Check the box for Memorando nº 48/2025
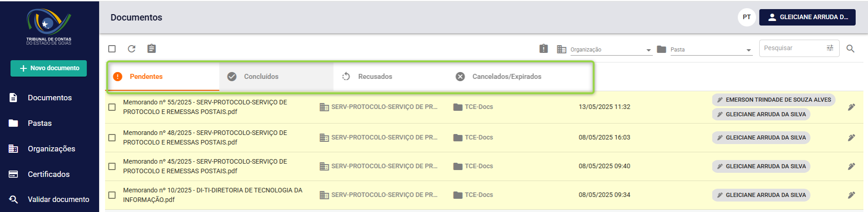This screenshot has height=212, width=868. coord(112,138)
